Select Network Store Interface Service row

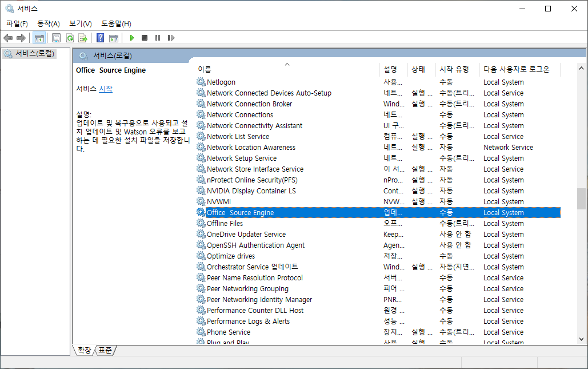378,169
